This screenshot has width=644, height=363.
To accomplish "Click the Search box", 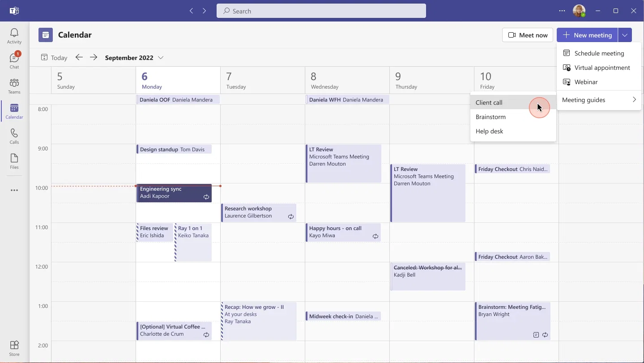I will click(x=321, y=11).
